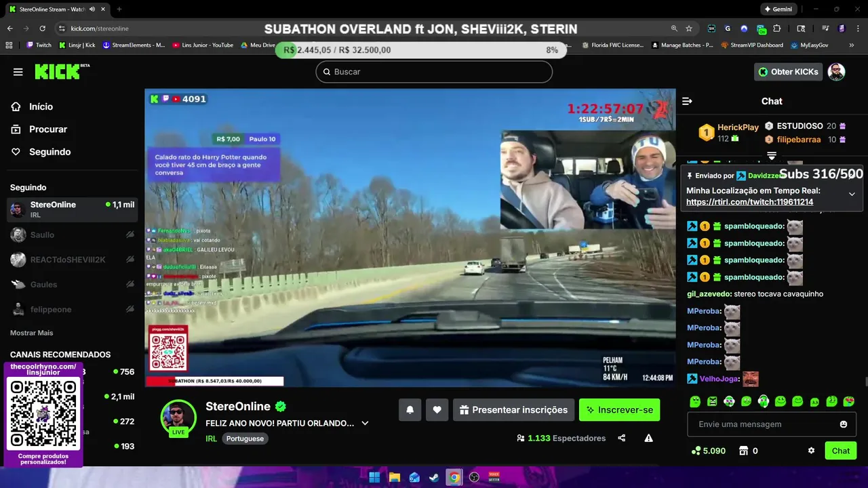Viewport: 868px width, 488px height.
Task: Open the browser apps grid icon
Action: point(9,45)
